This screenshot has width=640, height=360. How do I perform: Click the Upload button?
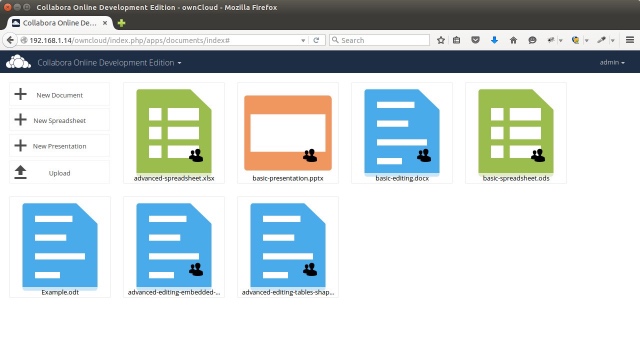coord(60,173)
